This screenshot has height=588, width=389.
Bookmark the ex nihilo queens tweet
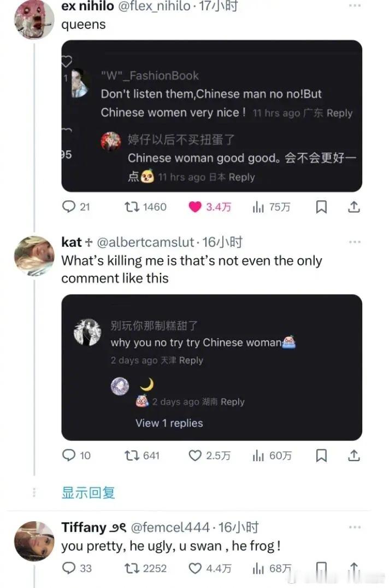click(322, 207)
